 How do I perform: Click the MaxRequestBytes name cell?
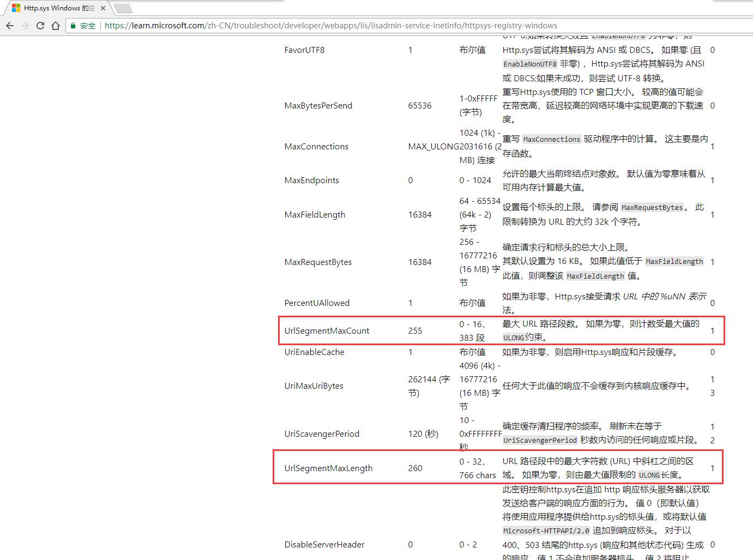coord(318,262)
